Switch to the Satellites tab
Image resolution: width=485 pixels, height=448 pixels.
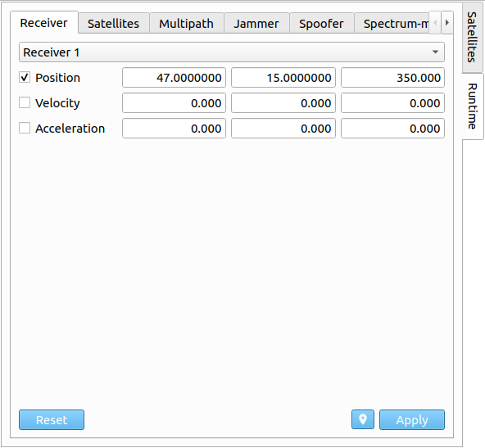pyautogui.click(x=114, y=23)
